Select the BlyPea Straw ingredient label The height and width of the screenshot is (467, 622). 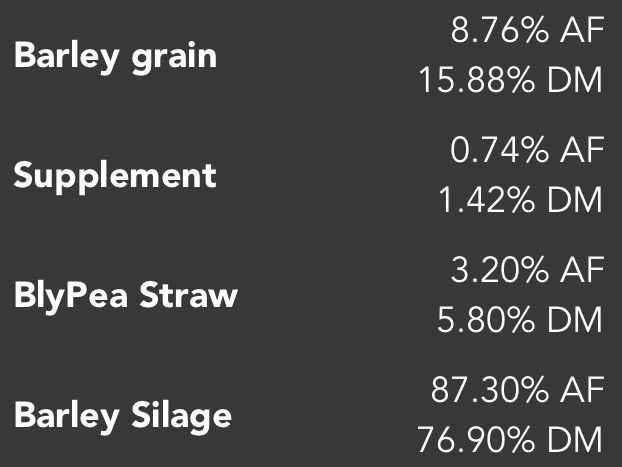tap(126, 296)
